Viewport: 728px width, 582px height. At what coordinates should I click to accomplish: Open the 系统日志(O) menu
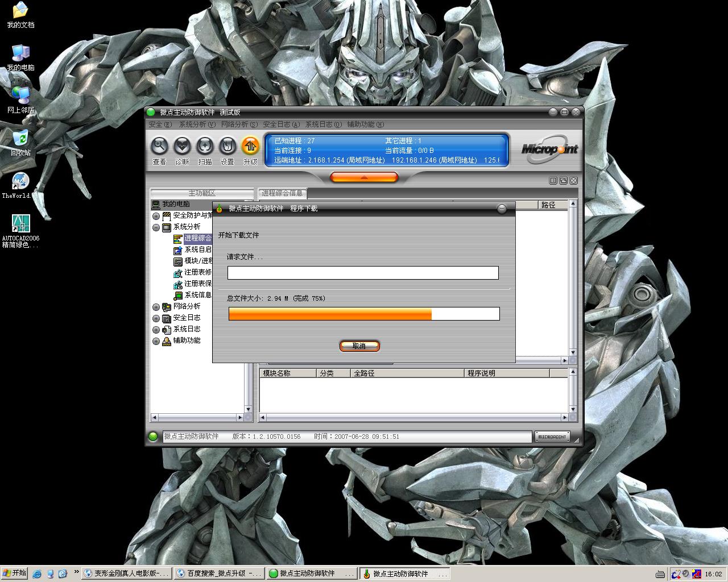pyautogui.click(x=324, y=124)
